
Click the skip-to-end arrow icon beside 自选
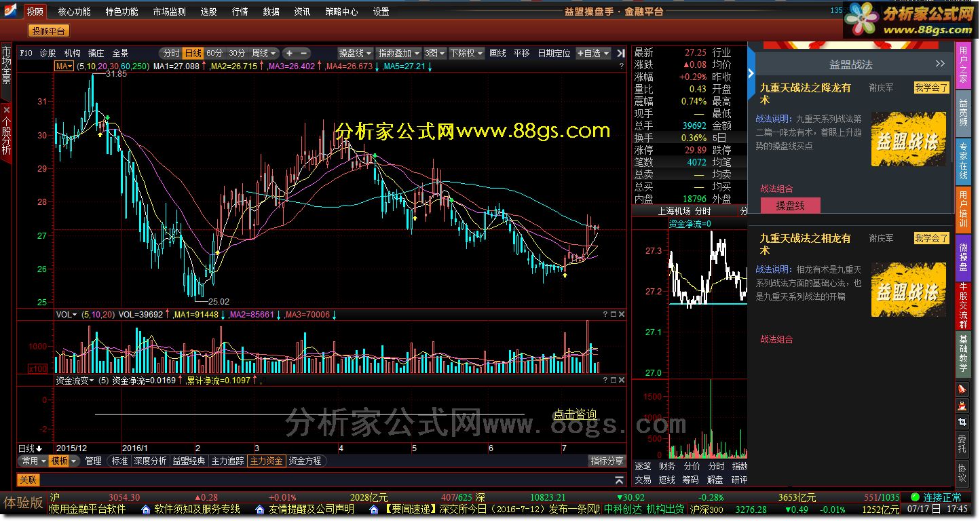[621, 53]
